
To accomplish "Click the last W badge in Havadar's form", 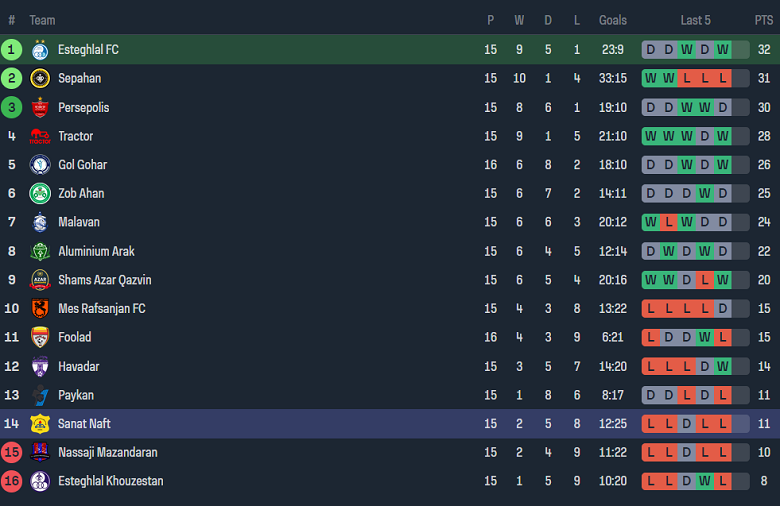I will pyautogui.click(x=722, y=367).
